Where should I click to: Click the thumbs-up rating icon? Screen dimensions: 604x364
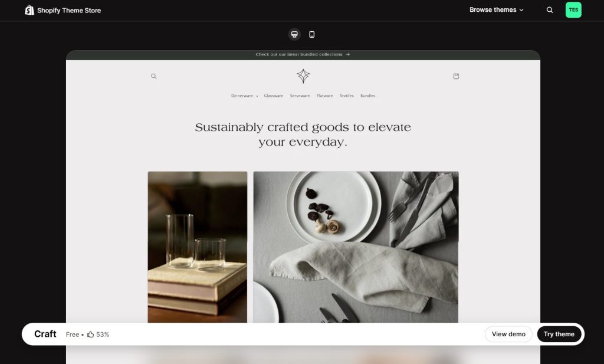point(90,335)
